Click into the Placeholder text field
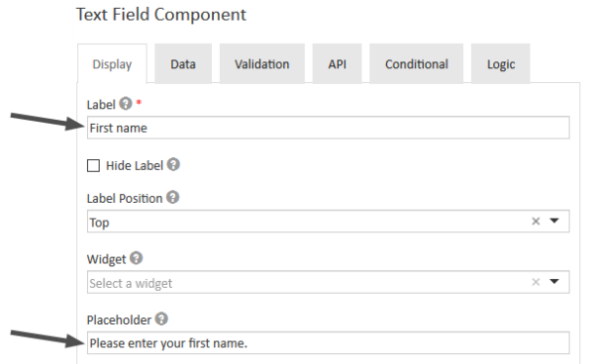594x364 pixels. point(328,343)
